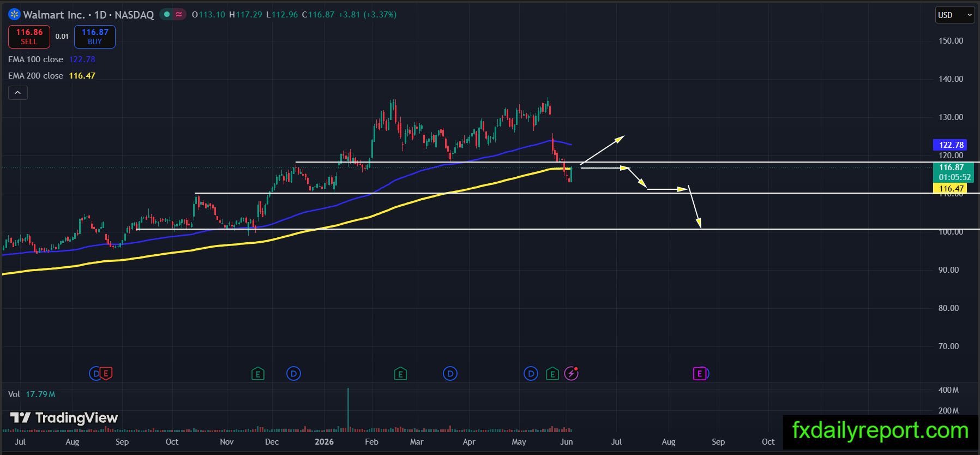Click the bar countdown timer 01:05:52
Image resolution: width=980 pixels, height=455 pixels.
(954, 177)
